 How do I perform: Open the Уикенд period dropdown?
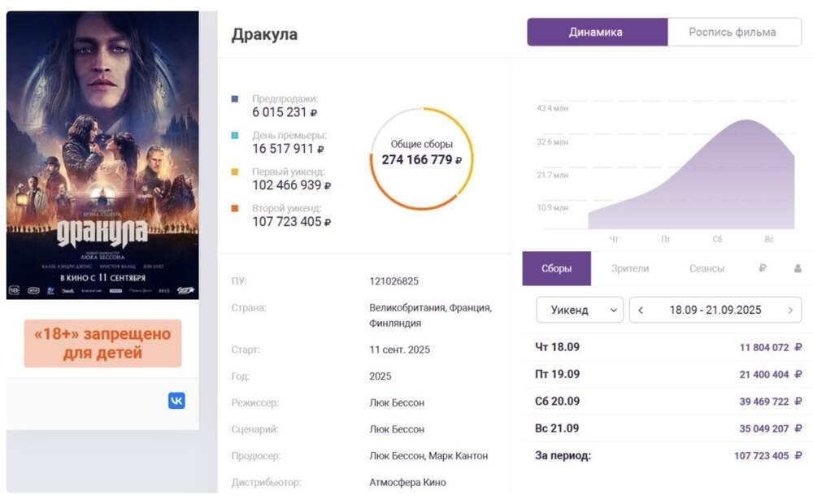(579, 311)
